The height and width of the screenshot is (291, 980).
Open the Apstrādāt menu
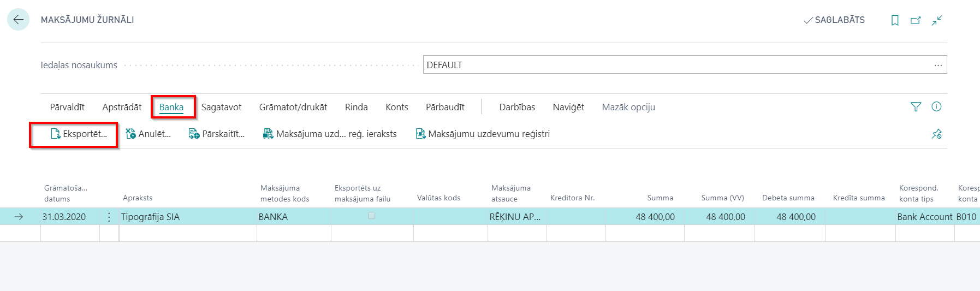click(x=122, y=107)
